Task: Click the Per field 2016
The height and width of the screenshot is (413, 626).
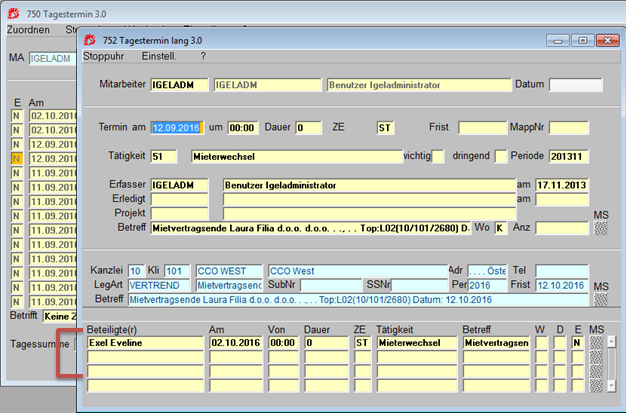Action: [x=487, y=286]
